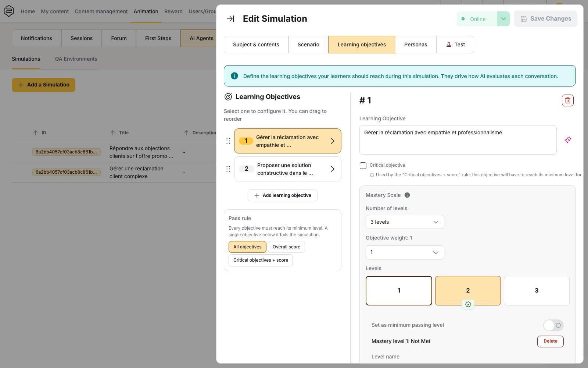Click the collapse panel arrow icon

(230, 19)
